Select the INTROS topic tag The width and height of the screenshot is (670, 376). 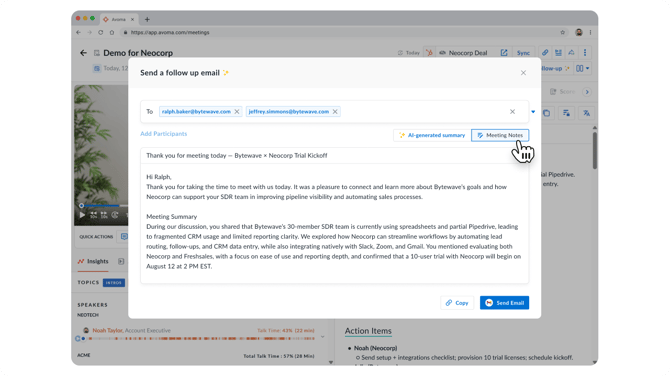114,283
